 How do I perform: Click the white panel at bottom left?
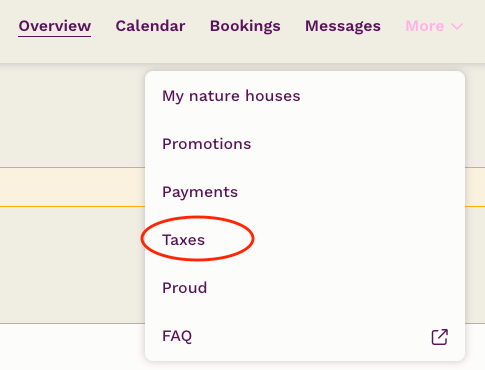coord(72,347)
